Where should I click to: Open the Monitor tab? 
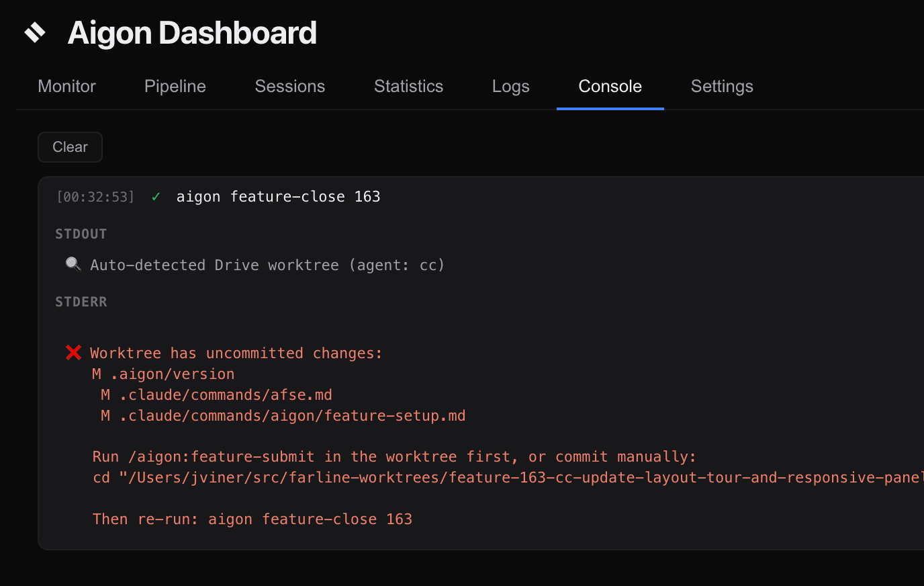(66, 87)
